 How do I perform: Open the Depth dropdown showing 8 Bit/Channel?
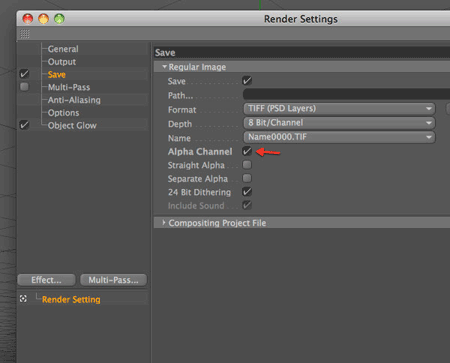339,123
